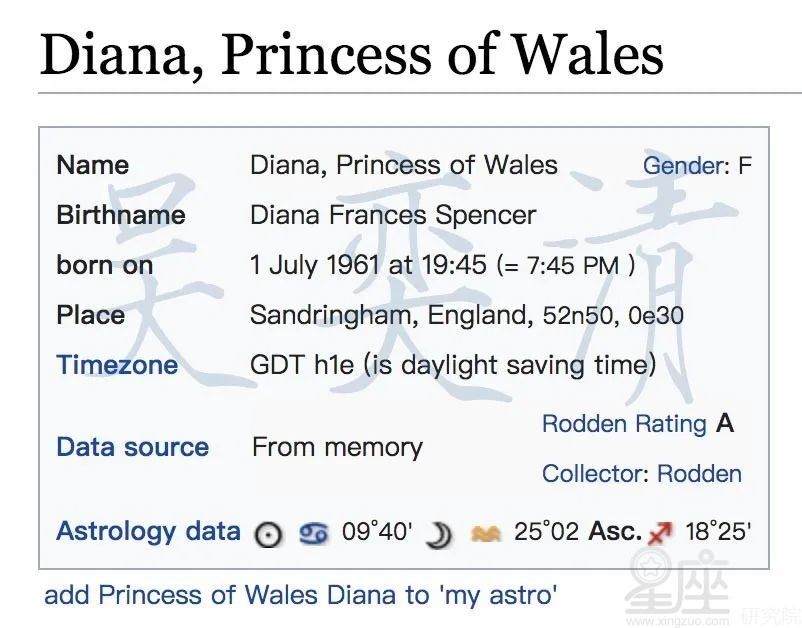Click the Aquarius zodiac sign icon
The height and width of the screenshot is (628, 802).
tap(485, 534)
